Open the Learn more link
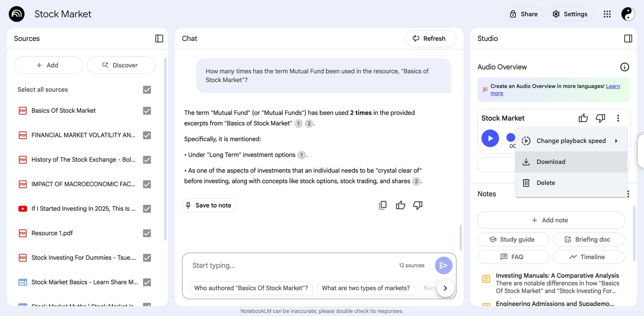The width and height of the screenshot is (644, 316). [613, 86]
